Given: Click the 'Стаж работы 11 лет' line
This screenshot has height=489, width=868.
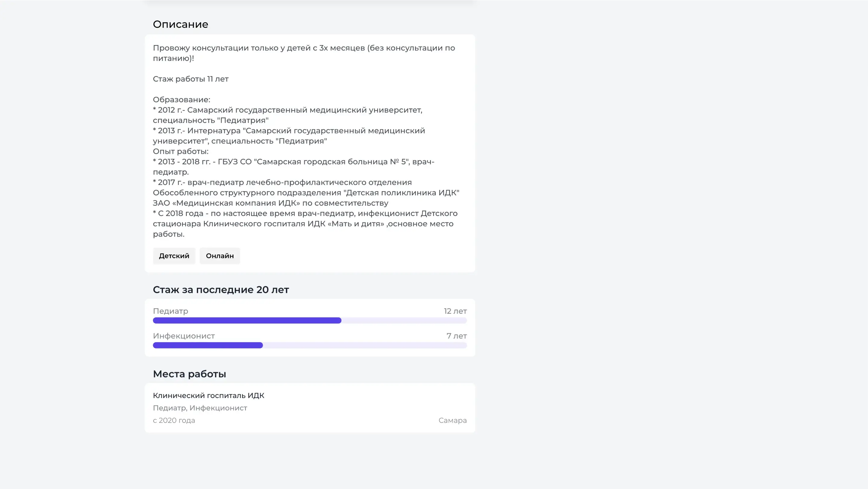Looking at the screenshot, I should pyautogui.click(x=191, y=79).
